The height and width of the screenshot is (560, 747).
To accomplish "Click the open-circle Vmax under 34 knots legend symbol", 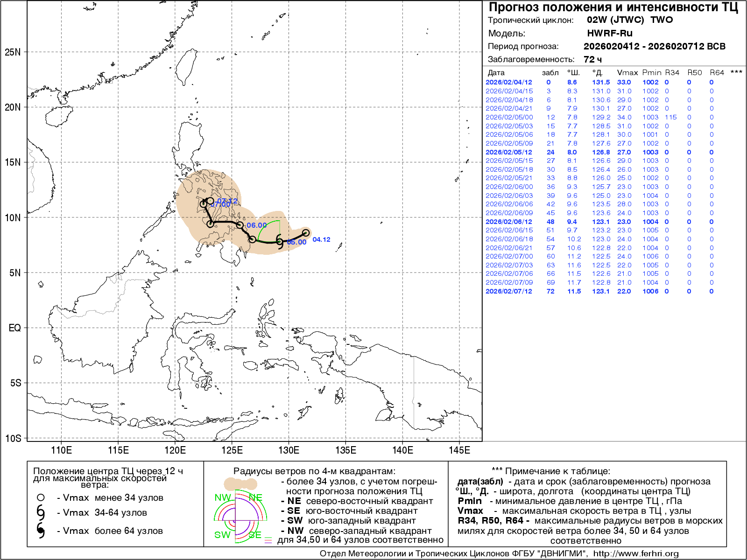I will pyautogui.click(x=41, y=497).
